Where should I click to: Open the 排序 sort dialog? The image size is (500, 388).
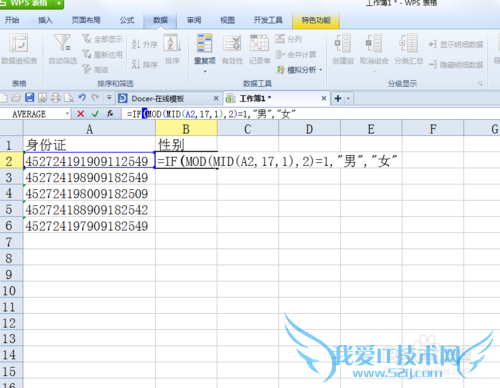(x=172, y=49)
